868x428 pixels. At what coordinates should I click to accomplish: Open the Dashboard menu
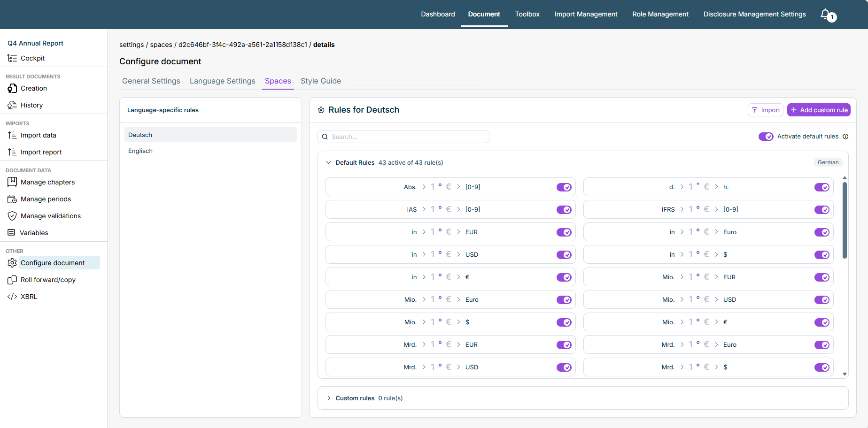pyautogui.click(x=438, y=14)
